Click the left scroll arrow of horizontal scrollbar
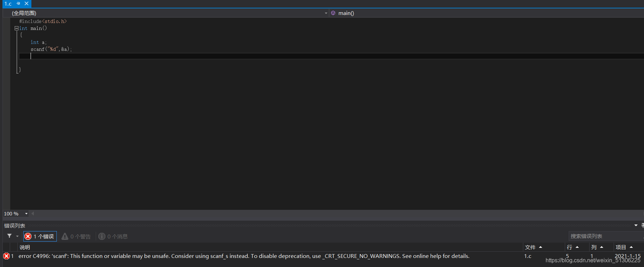 click(x=33, y=214)
